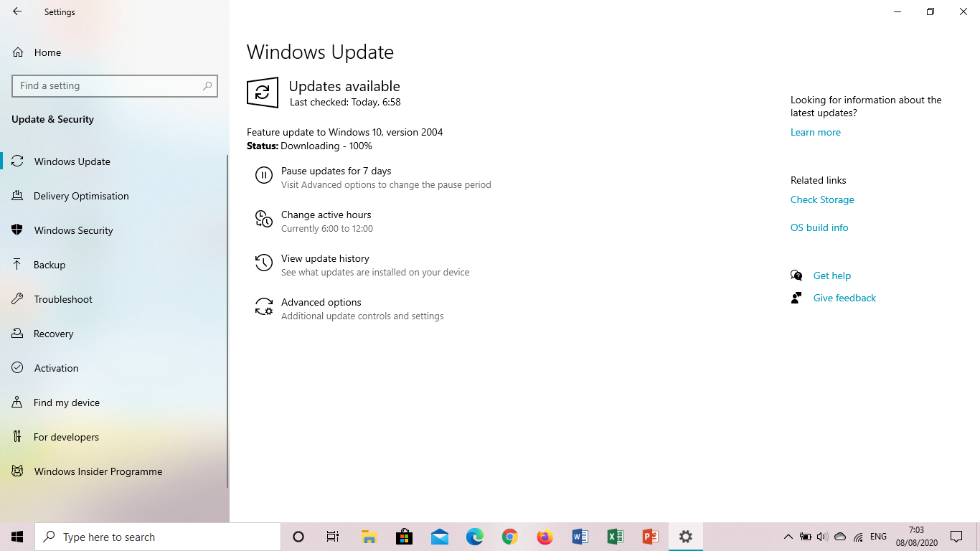Click the Delivery Optimisation sidebar icon
The height and width of the screenshot is (551, 980).
click(18, 195)
